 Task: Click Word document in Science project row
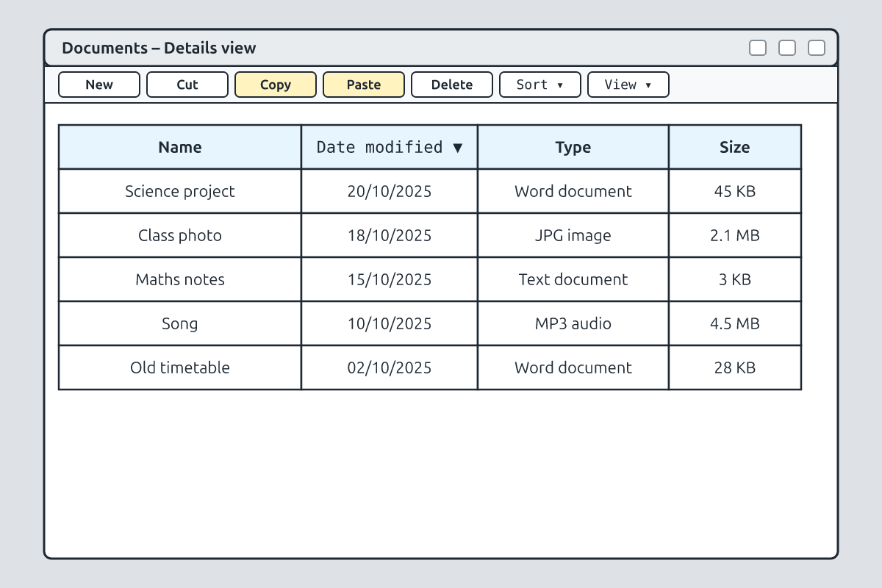[x=573, y=191]
